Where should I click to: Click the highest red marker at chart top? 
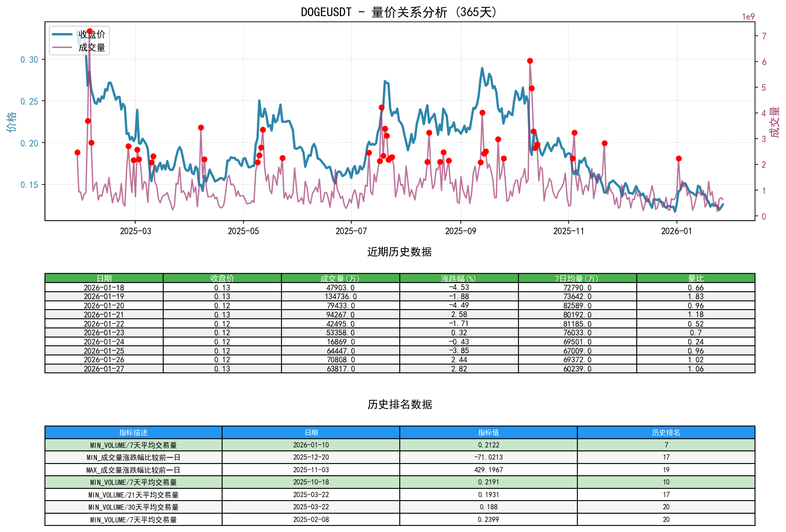89,31
